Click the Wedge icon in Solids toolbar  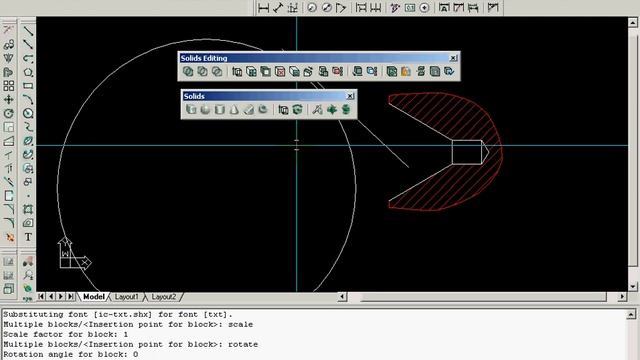[x=248, y=109]
